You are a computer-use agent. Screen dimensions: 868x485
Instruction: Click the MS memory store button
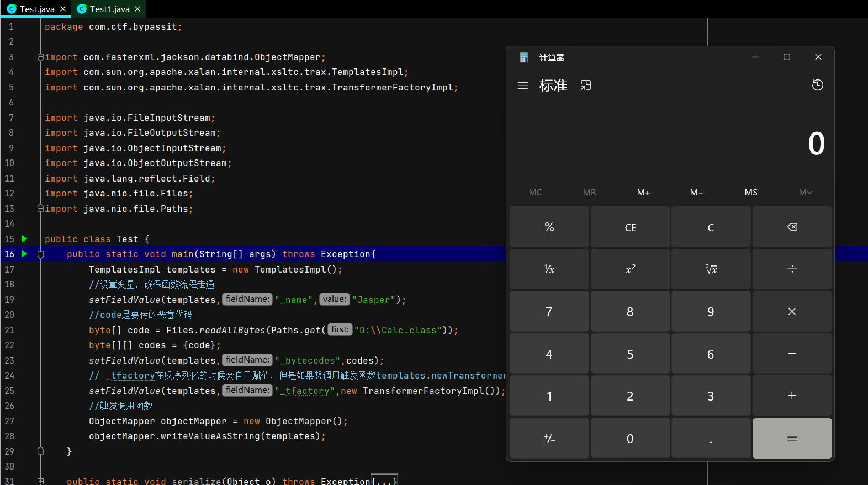(751, 193)
